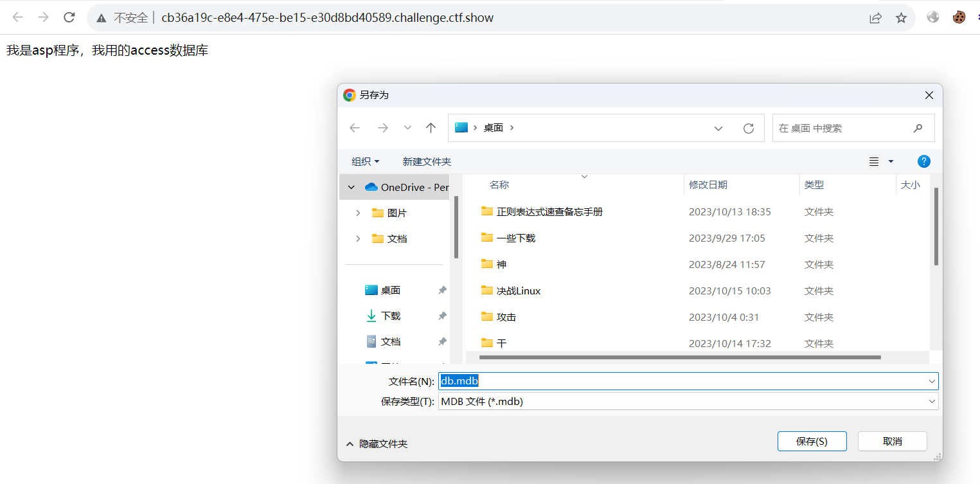Open the globe extension icon
The image size is (980, 484).
click(933, 17)
